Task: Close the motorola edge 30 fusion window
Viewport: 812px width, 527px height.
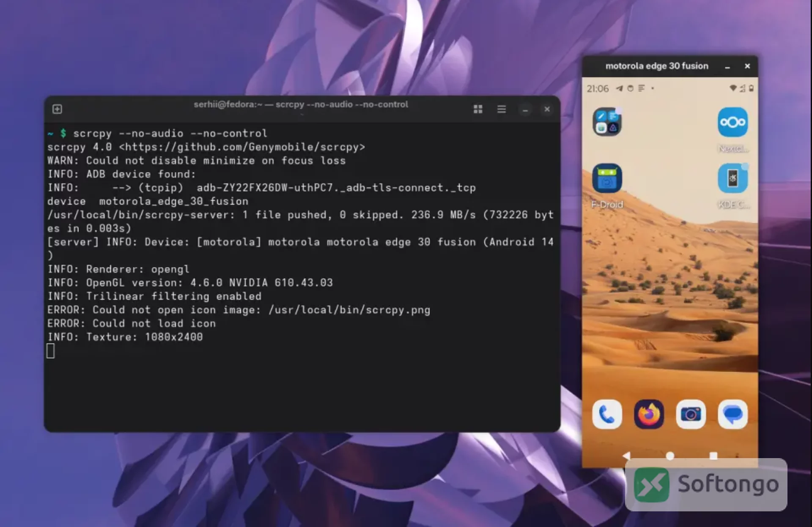Action: coord(747,66)
